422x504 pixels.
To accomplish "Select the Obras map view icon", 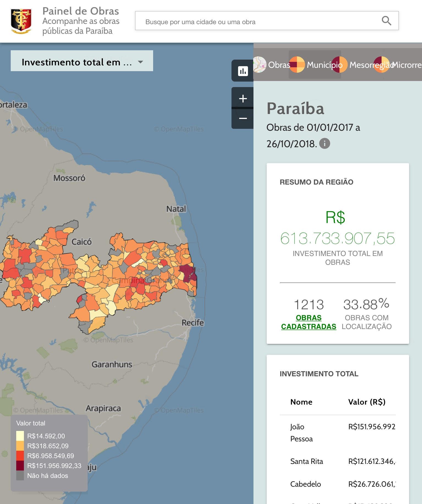I will (x=260, y=65).
